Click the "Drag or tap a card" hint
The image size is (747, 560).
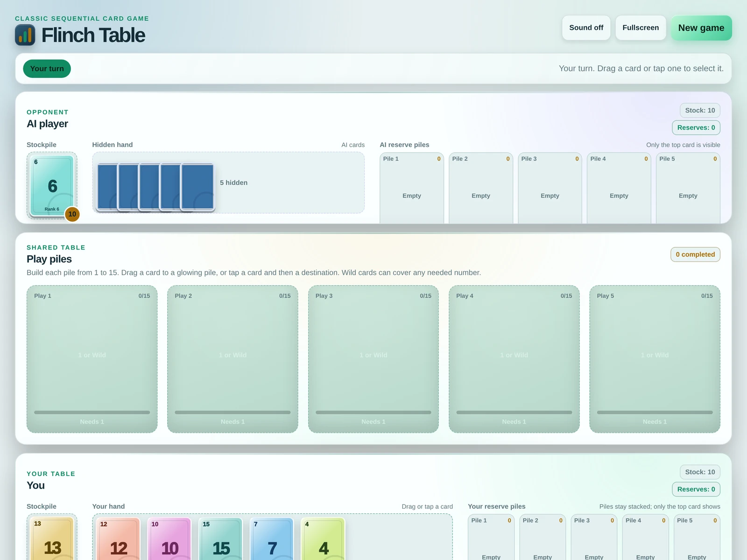(x=427, y=506)
